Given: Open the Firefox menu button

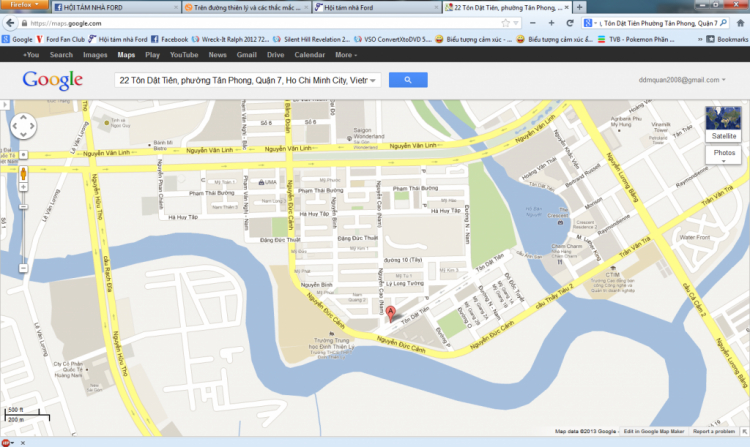Looking at the screenshot, I should [x=24, y=5].
